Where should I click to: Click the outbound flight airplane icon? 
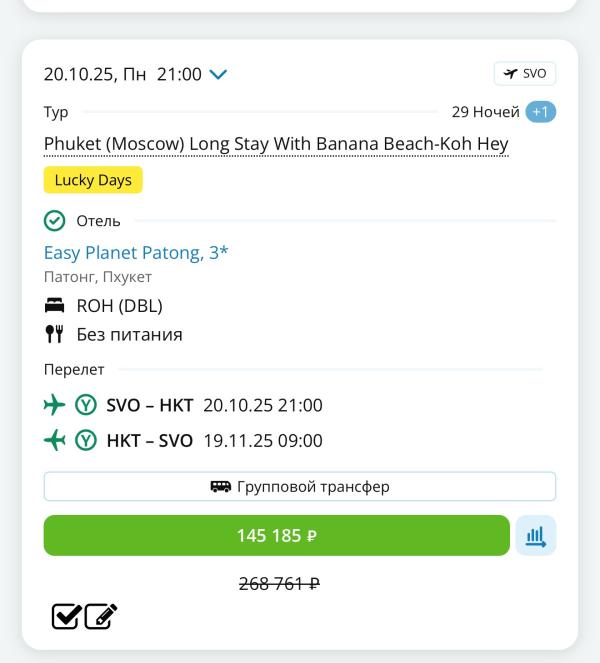click(54, 405)
